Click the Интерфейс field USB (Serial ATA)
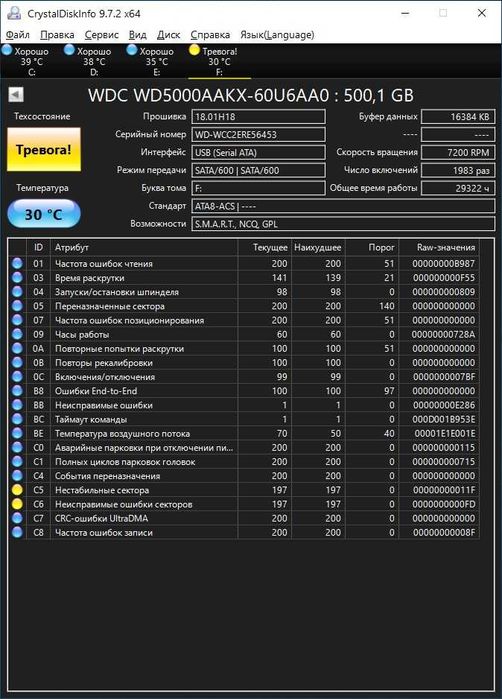Viewport: 502px width, 699px height. [259, 152]
